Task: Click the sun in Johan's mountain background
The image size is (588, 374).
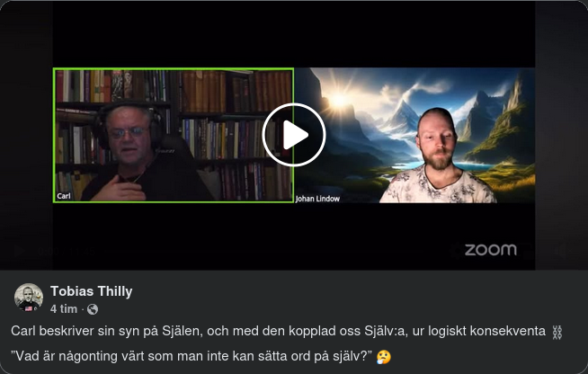Action: (339, 100)
